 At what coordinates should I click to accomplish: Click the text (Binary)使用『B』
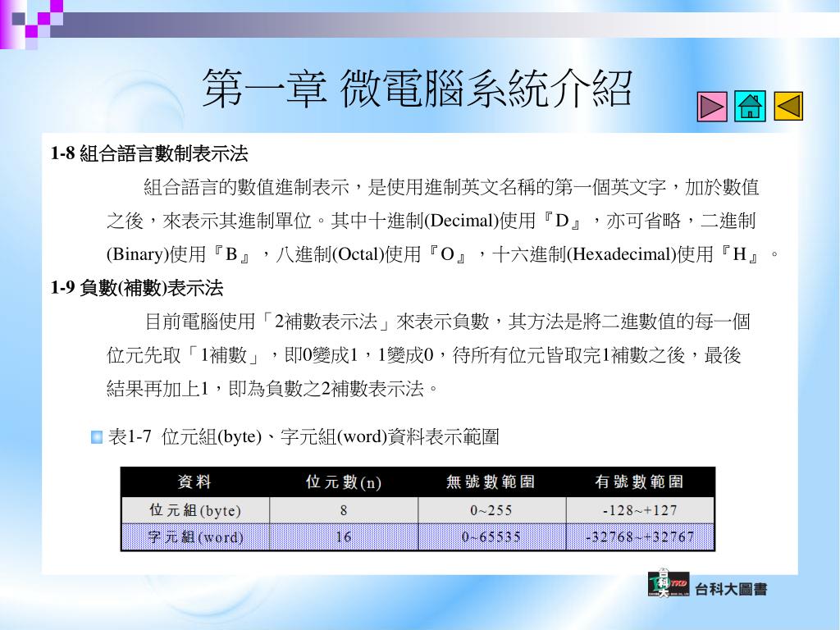tap(178, 254)
